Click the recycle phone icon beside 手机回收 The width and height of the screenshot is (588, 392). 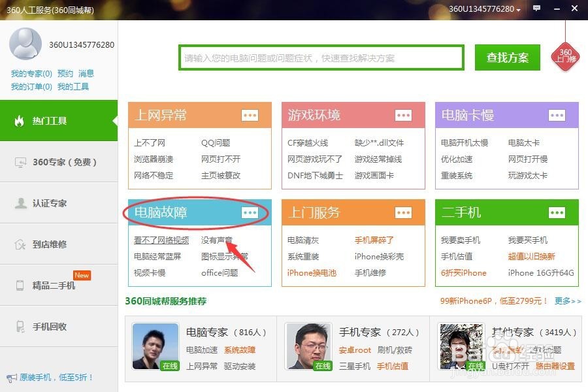pyautogui.click(x=20, y=327)
